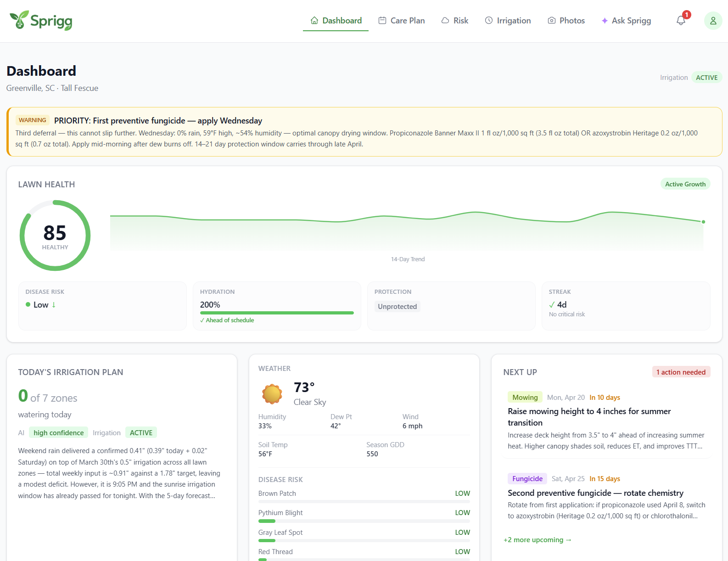The width and height of the screenshot is (728, 561).
Task: Click the "In 10 days" label
Action: [x=605, y=398]
